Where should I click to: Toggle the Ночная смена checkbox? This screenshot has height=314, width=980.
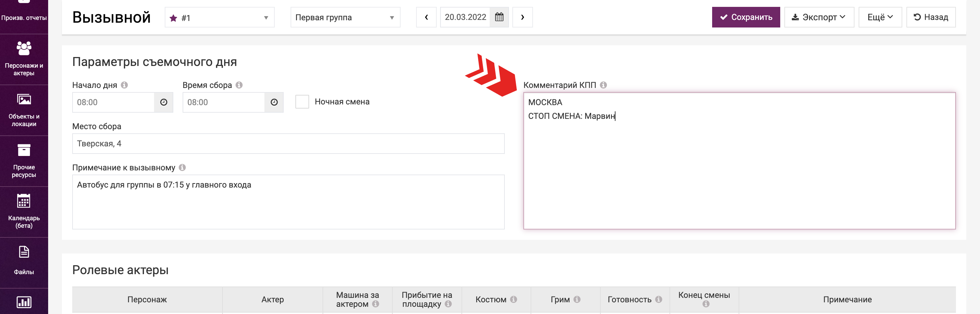[302, 102]
